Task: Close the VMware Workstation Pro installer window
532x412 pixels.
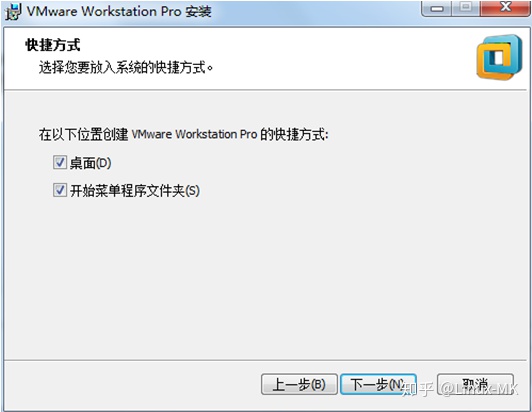Action: (x=505, y=8)
